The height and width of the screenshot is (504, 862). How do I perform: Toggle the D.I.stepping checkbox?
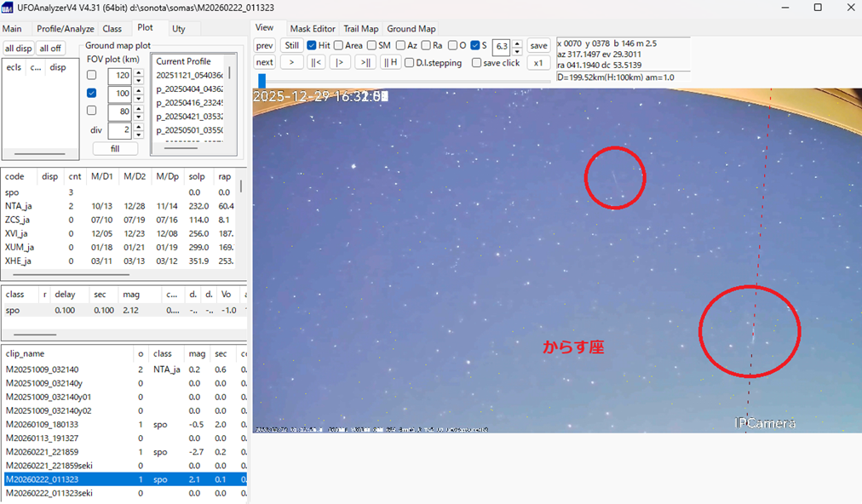pyautogui.click(x=410, y=63)
